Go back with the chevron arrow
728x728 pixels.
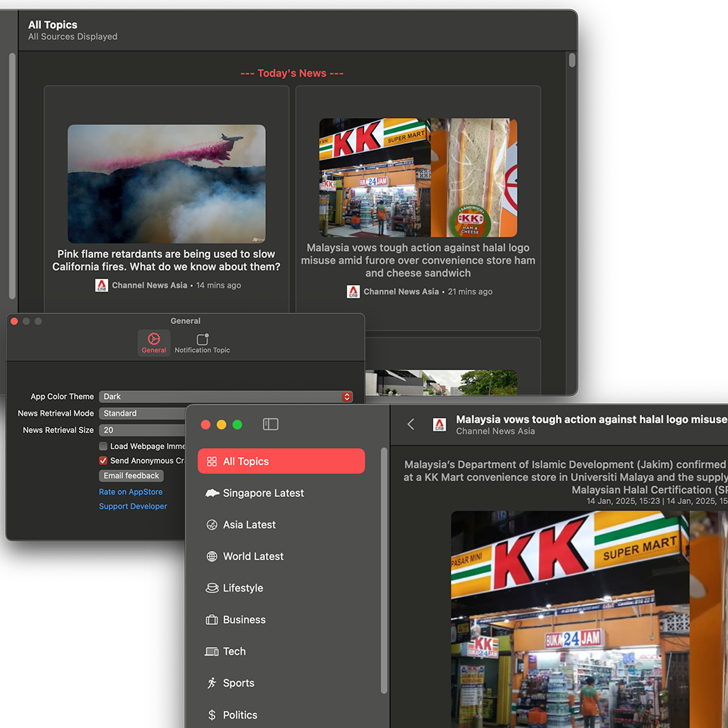410,424
